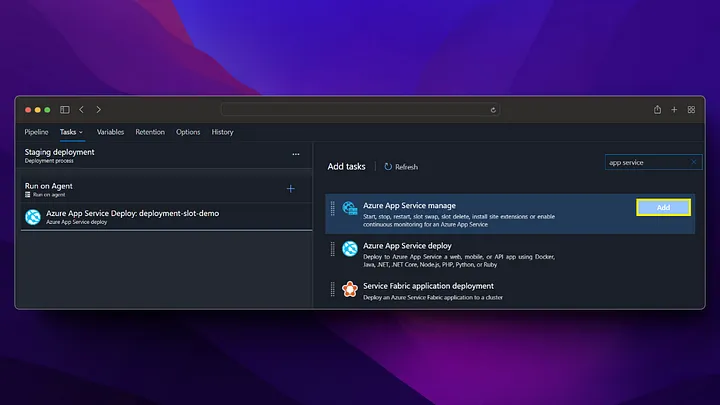Grab drag handle of Azure App Service deploy
Screen dimensions: 720x405
pos(332,249)
